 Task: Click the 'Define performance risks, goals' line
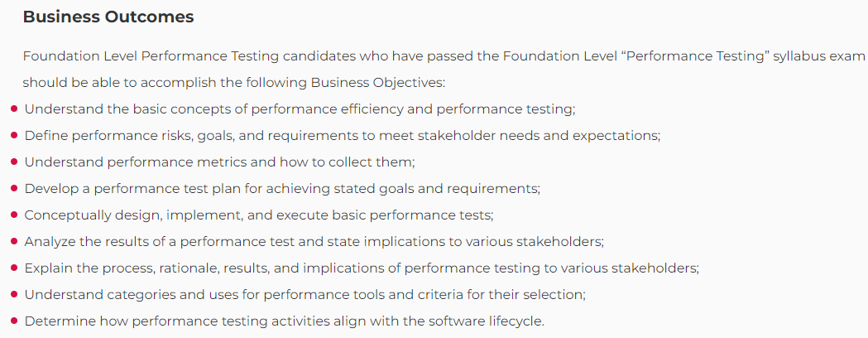342,136
